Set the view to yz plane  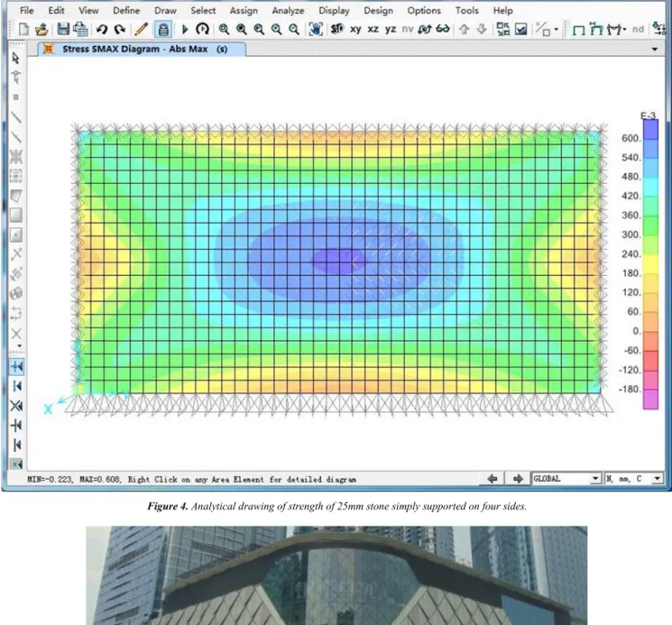(x=390, y=29)
